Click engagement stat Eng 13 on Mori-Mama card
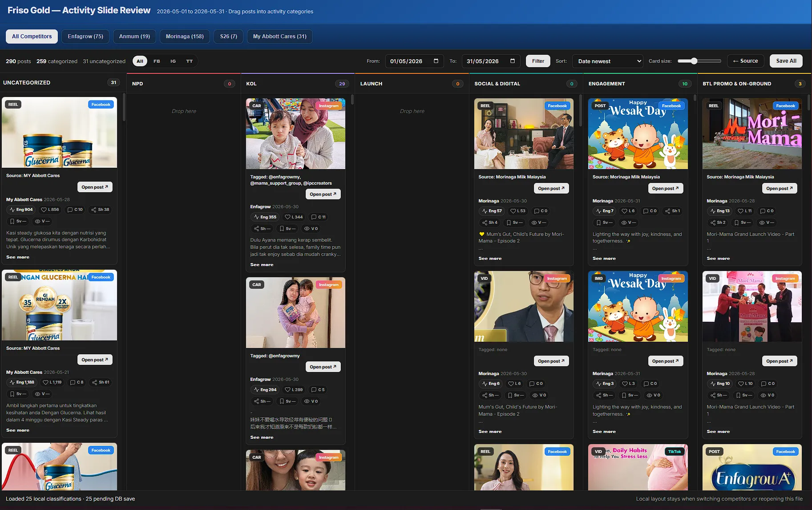Screen dimensions: 812x510 coord(720,211)
